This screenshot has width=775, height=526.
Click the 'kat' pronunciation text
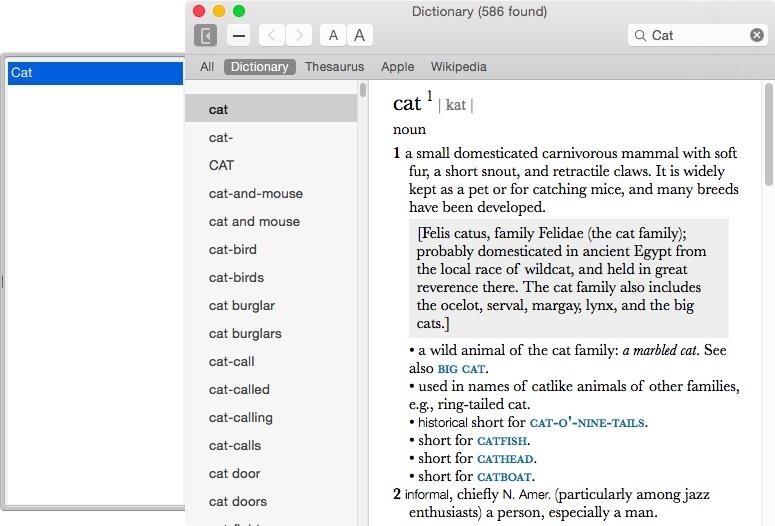pyautogui.click(x=455, y=105)
